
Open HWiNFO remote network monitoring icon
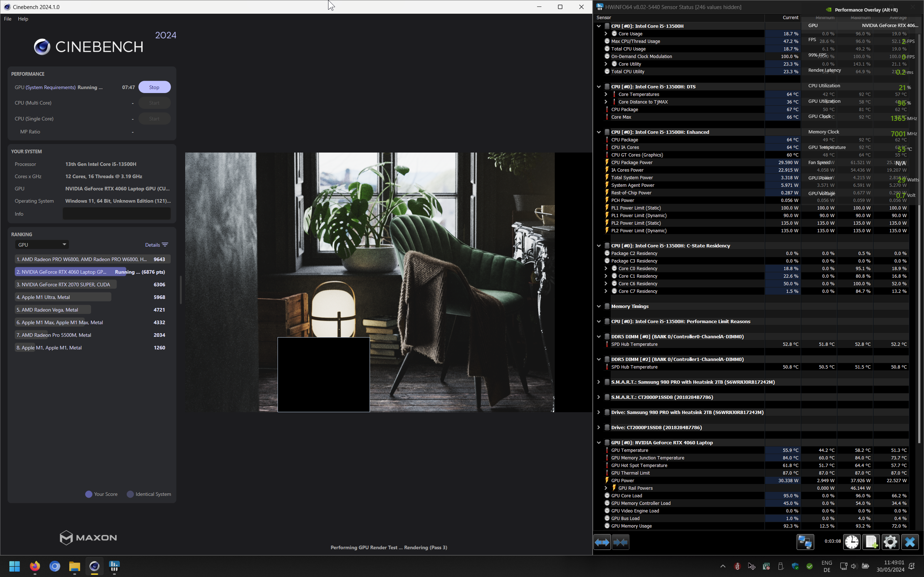point(805,542)
